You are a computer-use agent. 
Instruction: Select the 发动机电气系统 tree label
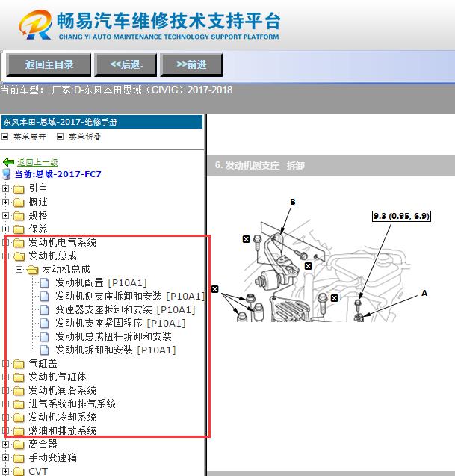pos(62,243)
